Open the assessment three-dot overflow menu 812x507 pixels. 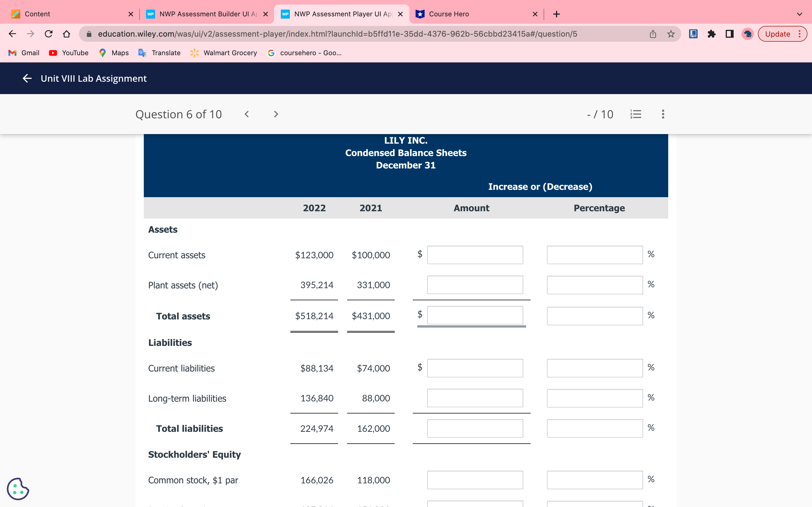663,114
